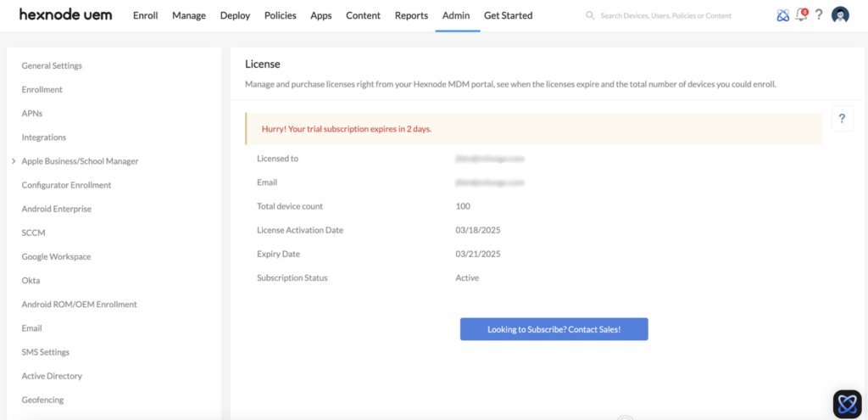
Task: Open Active Directory settings
Action: [52, 376]
